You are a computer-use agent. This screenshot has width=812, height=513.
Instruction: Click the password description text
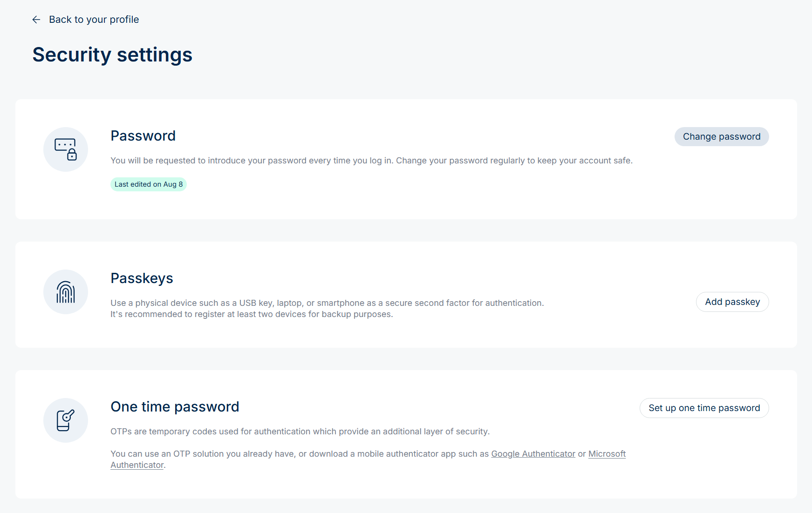(371, 161)
